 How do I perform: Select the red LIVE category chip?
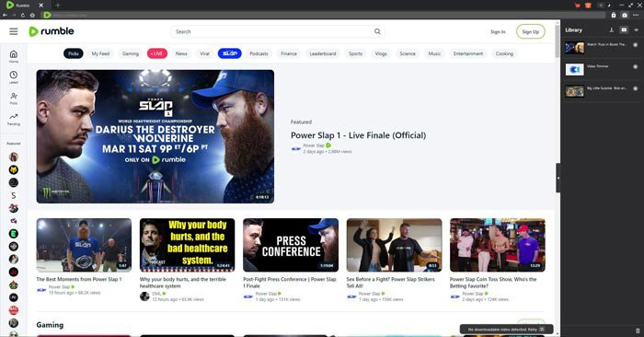pos(157,53)
